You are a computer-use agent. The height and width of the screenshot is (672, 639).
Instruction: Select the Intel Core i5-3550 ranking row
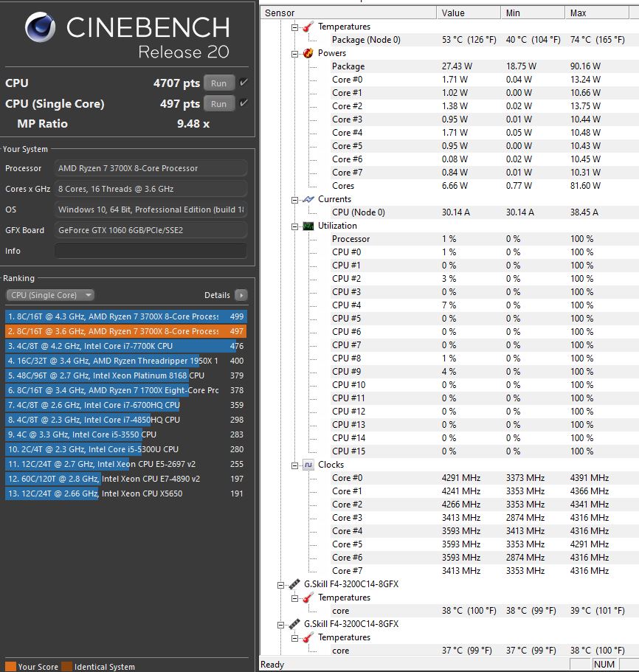[126, 434]
